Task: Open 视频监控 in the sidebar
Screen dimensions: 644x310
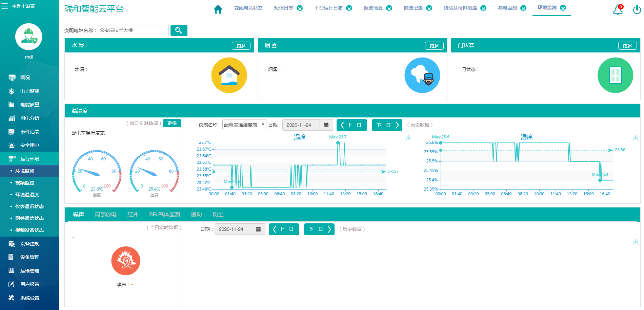Action: click(25, 183)
